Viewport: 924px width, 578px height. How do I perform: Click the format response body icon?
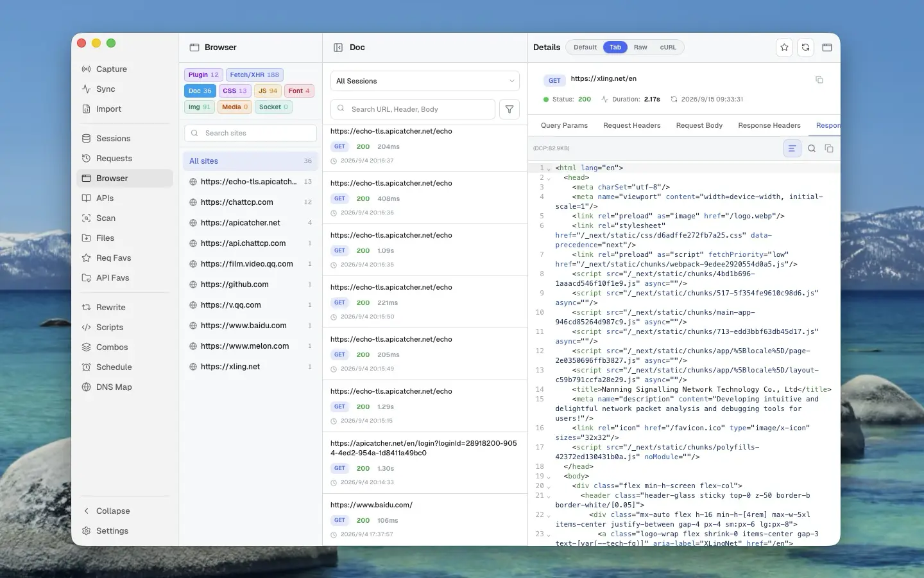pyautogui.click(x=792, y=148)
